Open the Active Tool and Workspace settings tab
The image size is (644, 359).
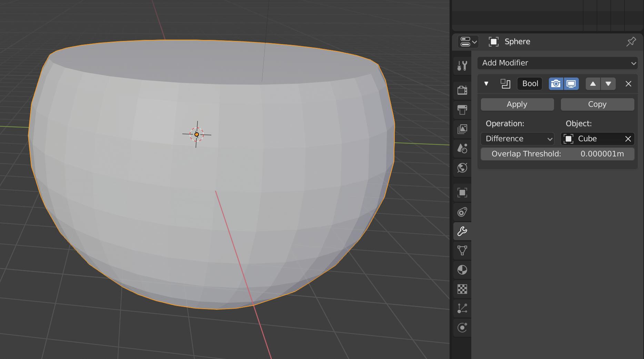pos(462,65)
